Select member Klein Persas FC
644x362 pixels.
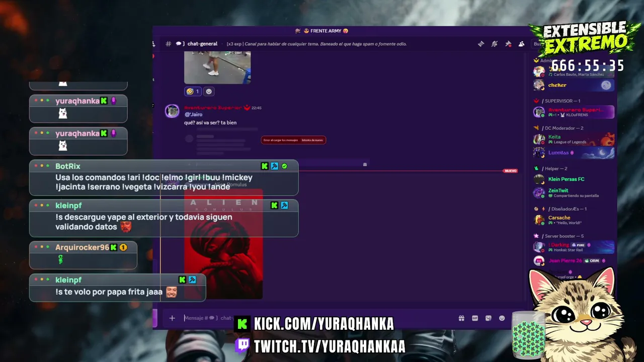click(574, 179)
